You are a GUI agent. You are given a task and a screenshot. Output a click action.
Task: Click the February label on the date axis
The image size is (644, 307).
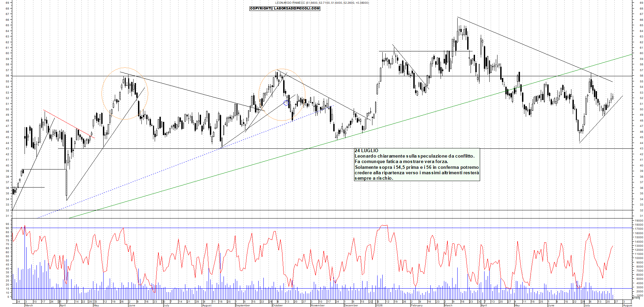click(417, 305)
